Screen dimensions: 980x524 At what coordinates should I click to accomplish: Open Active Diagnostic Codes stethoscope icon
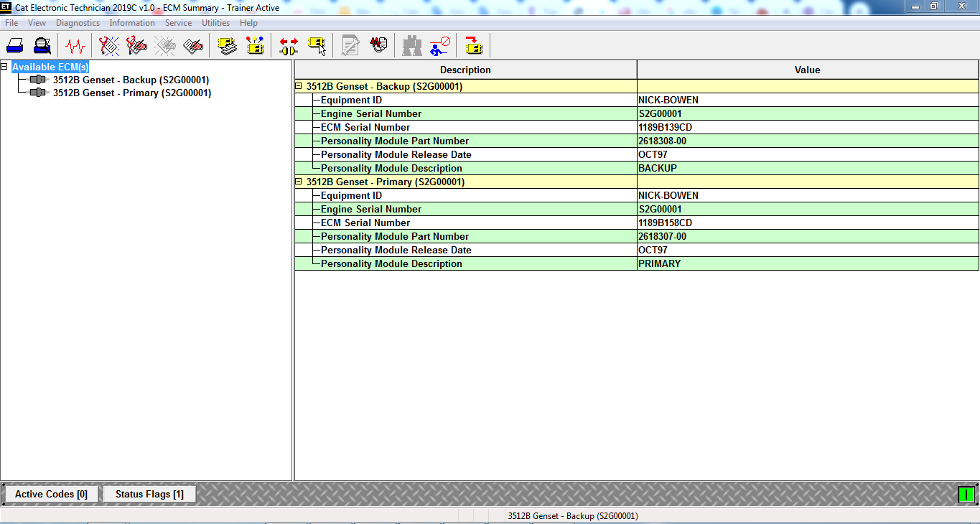109,46
